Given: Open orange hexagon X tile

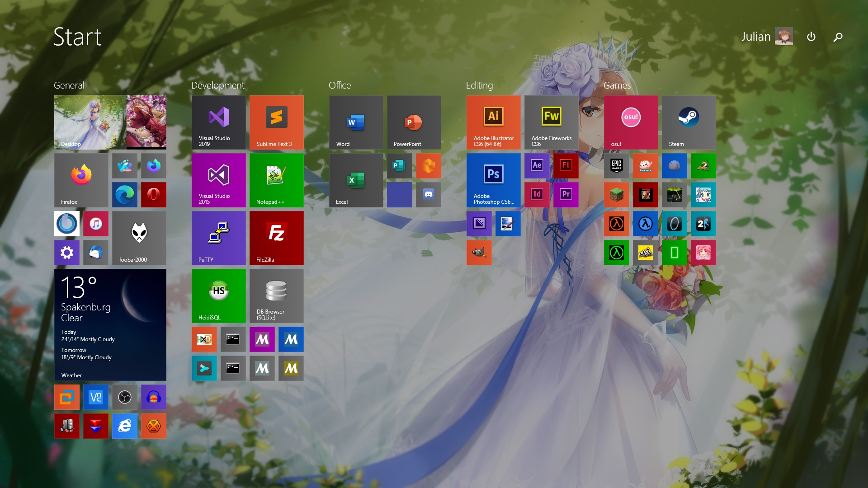Looking at the screenshot, I should tap(154, 426).
